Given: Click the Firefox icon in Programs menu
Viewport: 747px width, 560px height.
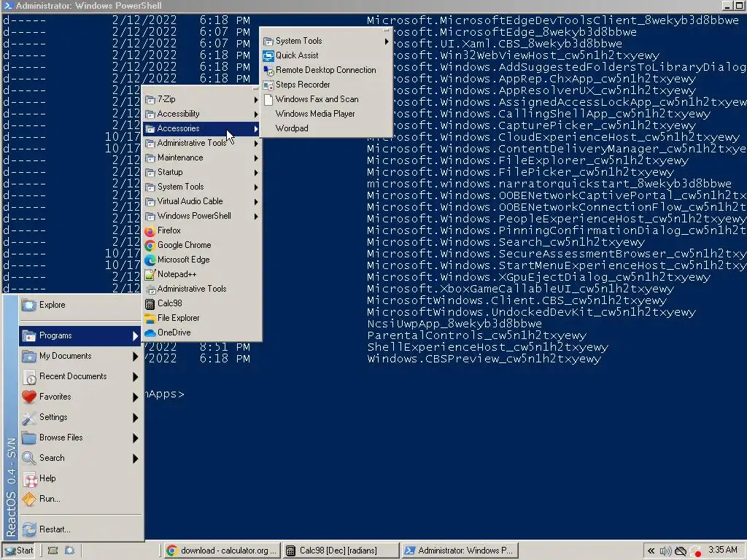Looking at the screenshot, I should pos(150,231).
